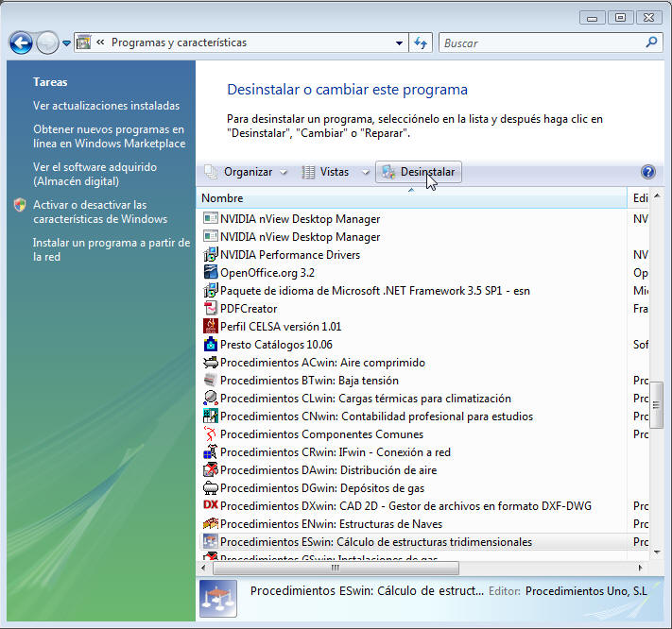Click the shield icon beside Activar o desactivar
Viewport: 672px width, 629px height.
[20, 205]
